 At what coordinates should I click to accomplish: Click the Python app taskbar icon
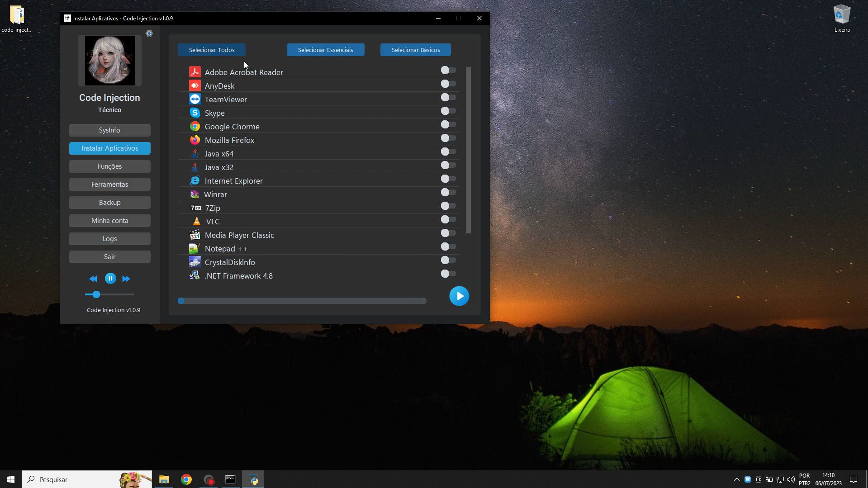tap(253, 479)
